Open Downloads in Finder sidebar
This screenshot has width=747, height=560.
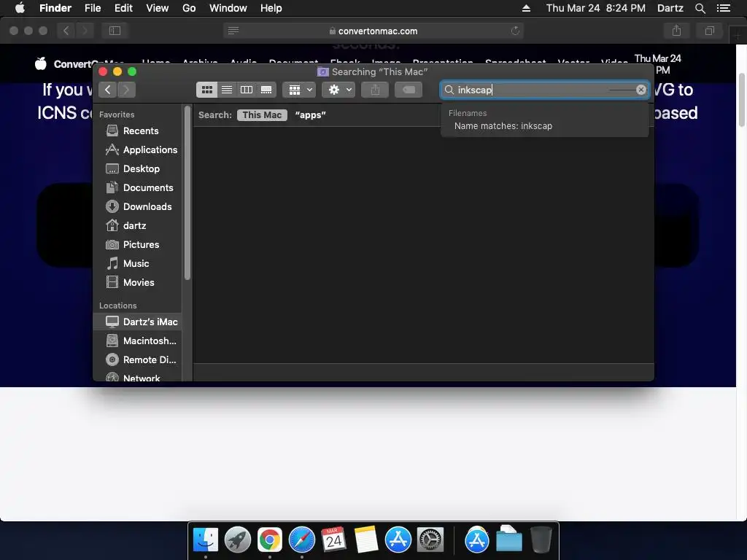[138, 206]
